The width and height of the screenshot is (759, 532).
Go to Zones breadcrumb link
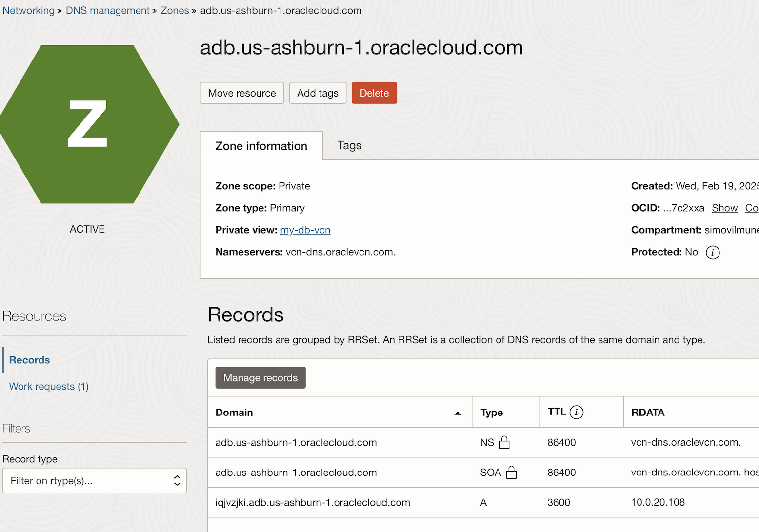click(175, 10)
